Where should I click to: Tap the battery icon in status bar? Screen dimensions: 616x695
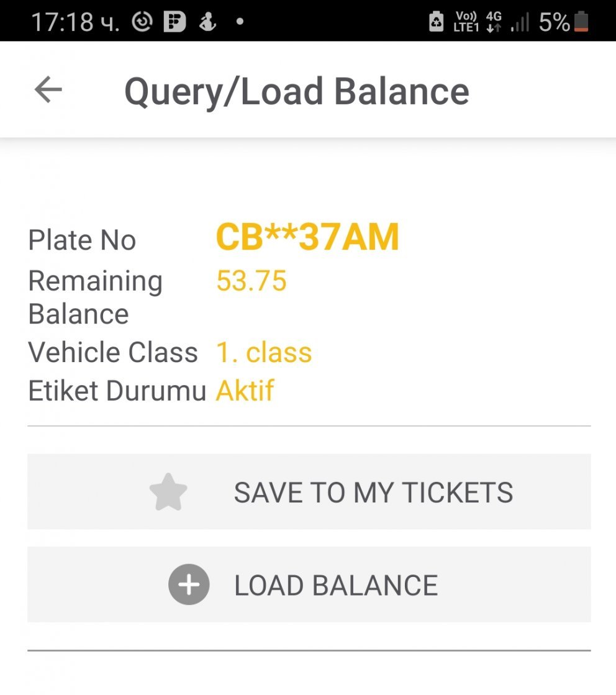coord(581,22)
